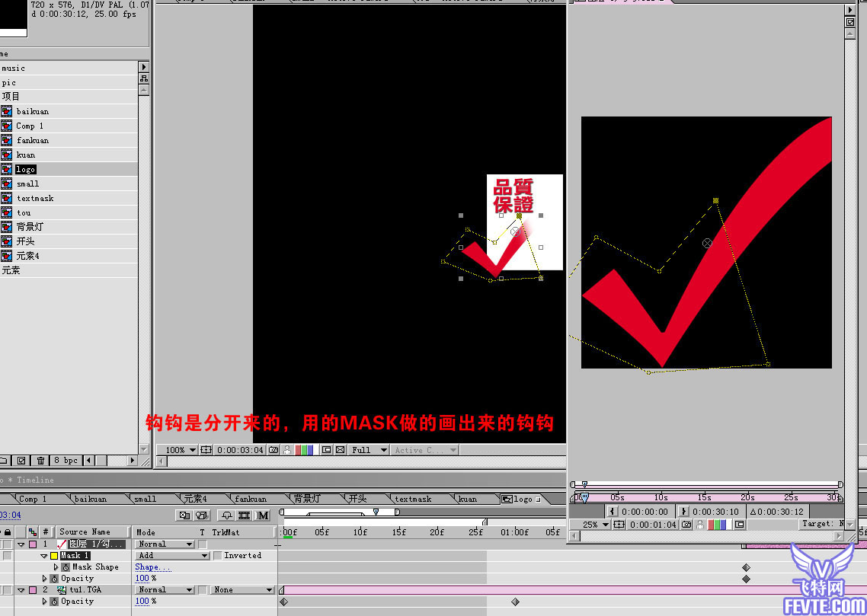867x616 pixels.
Task: Toggle the Inverted checkbox for Mask 1
Action: point(218,556)
